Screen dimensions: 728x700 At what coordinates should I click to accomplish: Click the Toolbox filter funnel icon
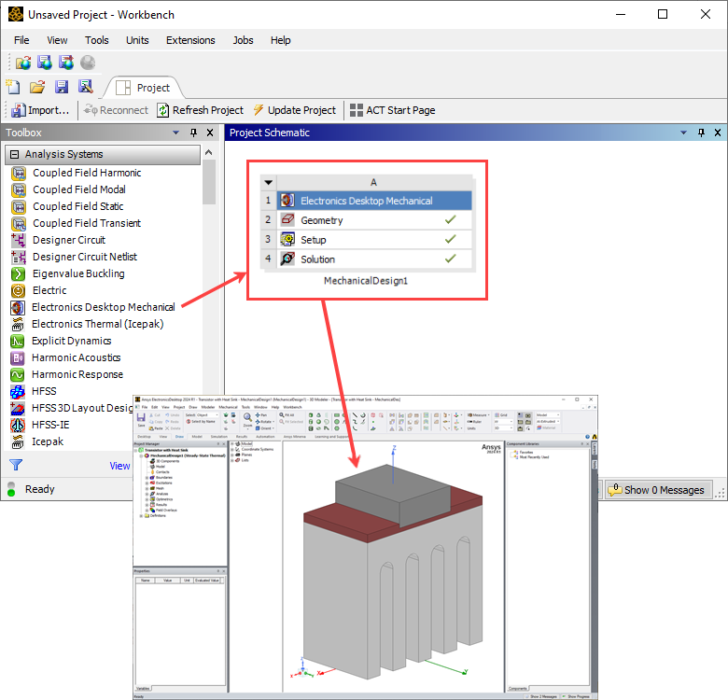(16, 465)
